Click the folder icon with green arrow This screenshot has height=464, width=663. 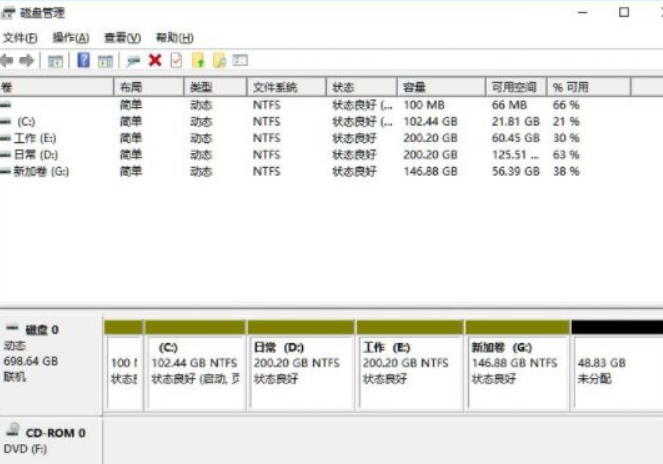[198, 61]
